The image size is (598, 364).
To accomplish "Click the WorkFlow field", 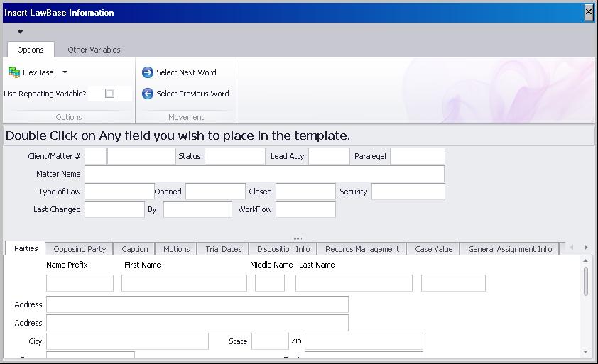I will 305,209.
